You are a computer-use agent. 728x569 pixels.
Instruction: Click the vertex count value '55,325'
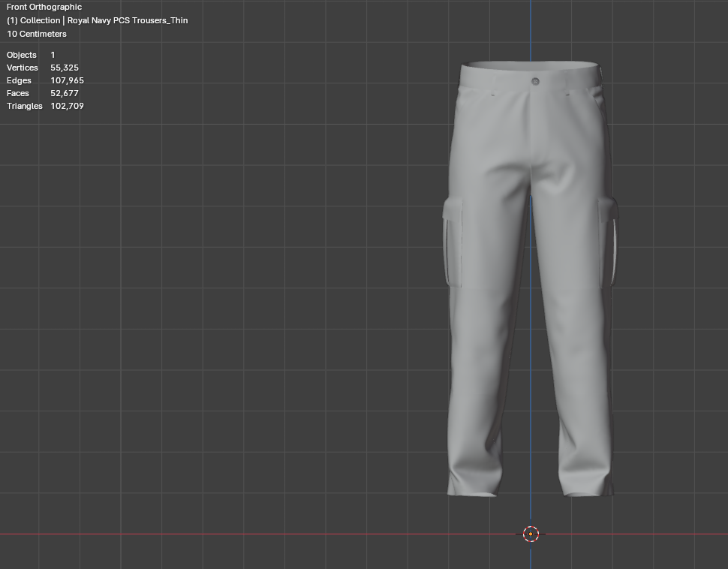pyautogui.click(x=65, y=68)
